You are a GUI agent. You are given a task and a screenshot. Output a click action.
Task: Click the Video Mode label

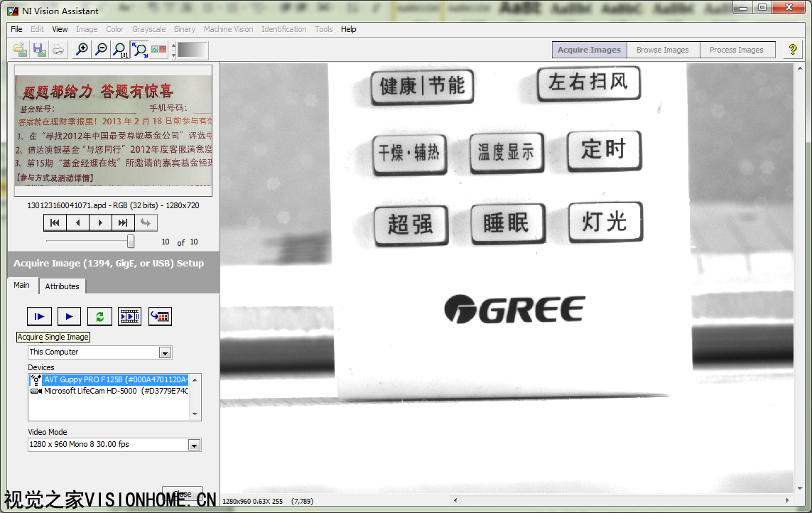click(48, 432)
